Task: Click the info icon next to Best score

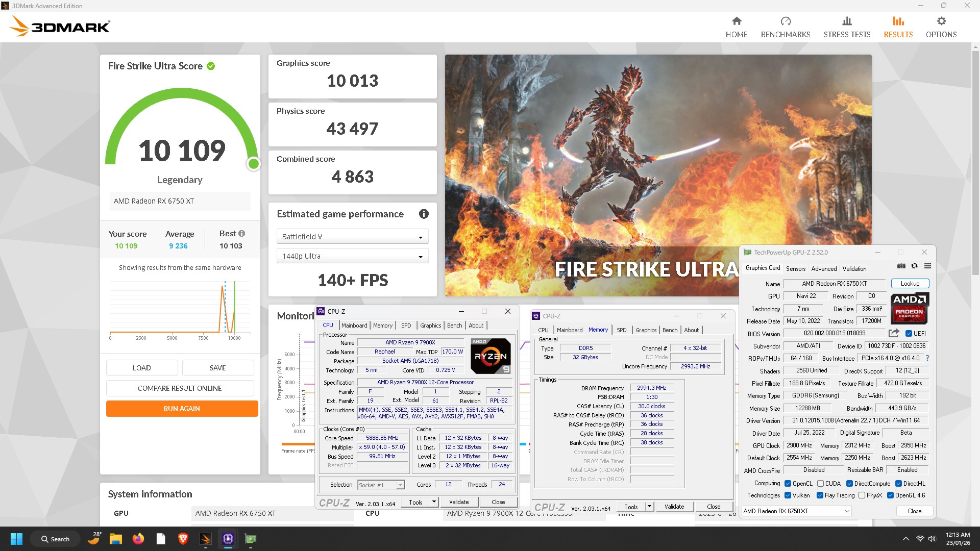Action: point(241,233)
